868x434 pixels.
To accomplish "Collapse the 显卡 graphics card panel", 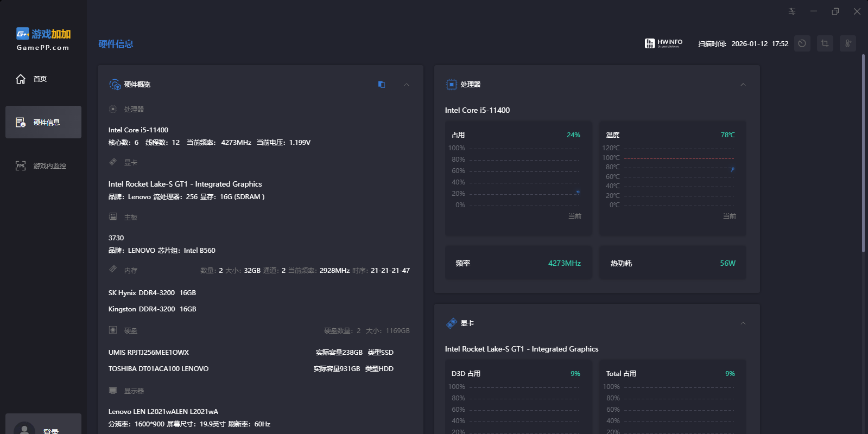I will tap(743, 323).
